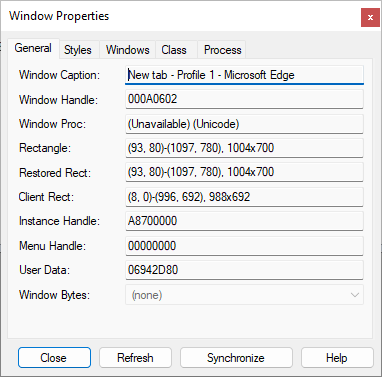The width and height of the screenshot is (382, 377).
Task: Click the Window Bytes (none) combo box
Action: (244, 295)
